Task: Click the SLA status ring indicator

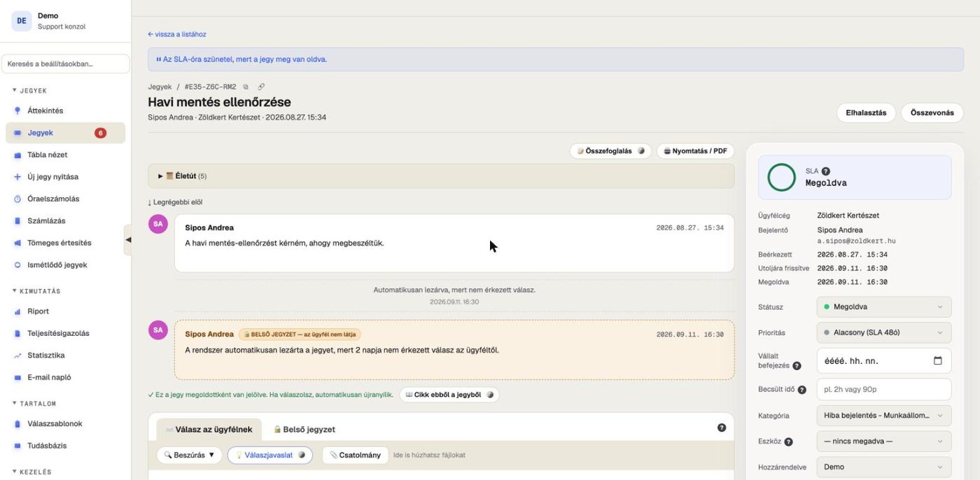Action: (x=782, y=177)
